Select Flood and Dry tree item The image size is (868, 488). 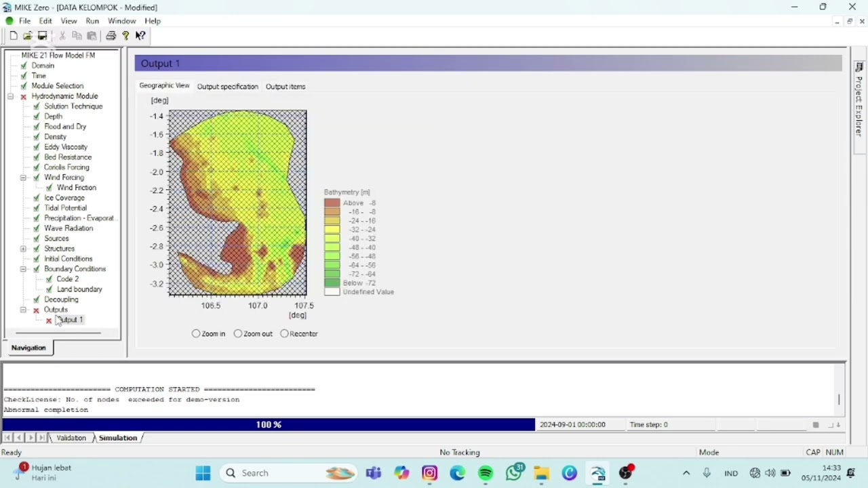click(x=65, y=127)
